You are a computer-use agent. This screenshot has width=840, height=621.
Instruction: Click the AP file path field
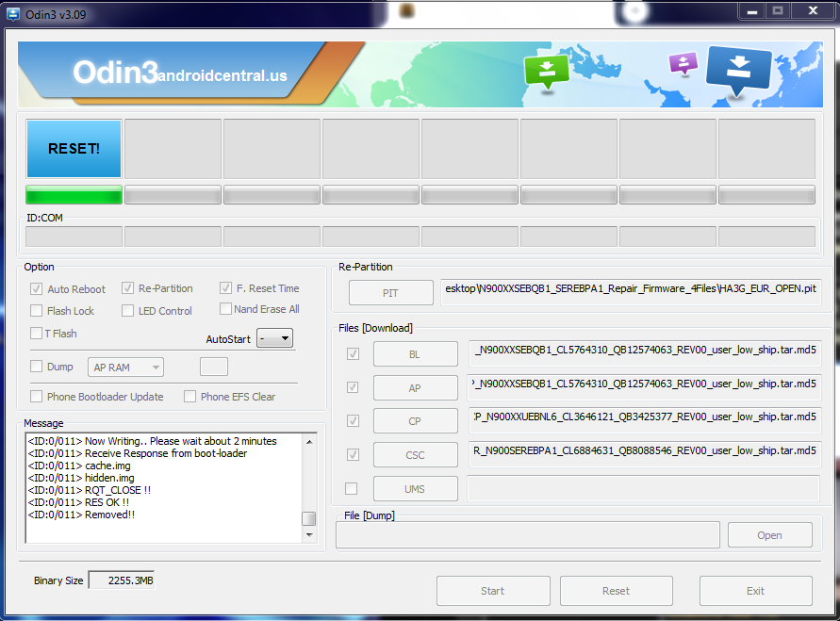644,387
